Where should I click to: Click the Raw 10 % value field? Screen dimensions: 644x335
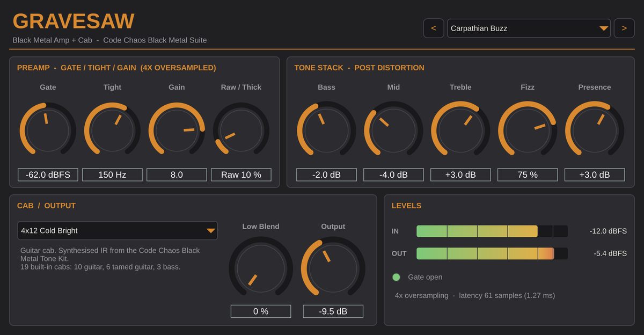[241, 174]
